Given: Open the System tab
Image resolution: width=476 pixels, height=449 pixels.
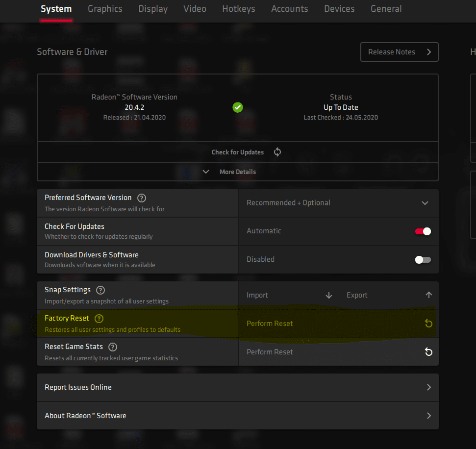Looking at the screenshot, I should click(56, 9).
